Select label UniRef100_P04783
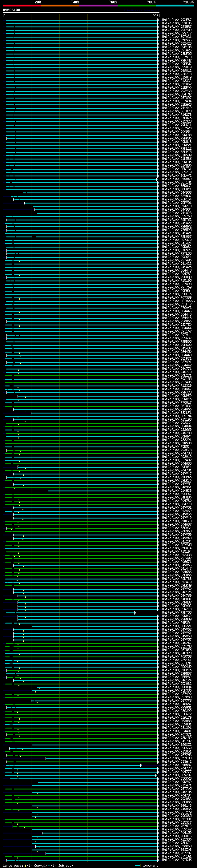The width and height of the screenshot is (197, 868). tap(177, 453)
